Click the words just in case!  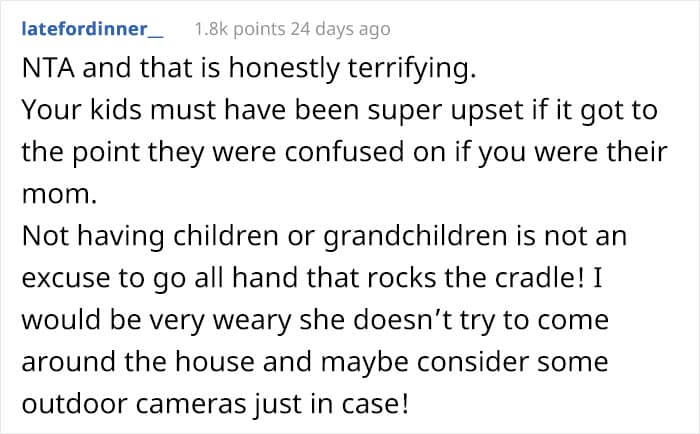[x=330, y=405]
